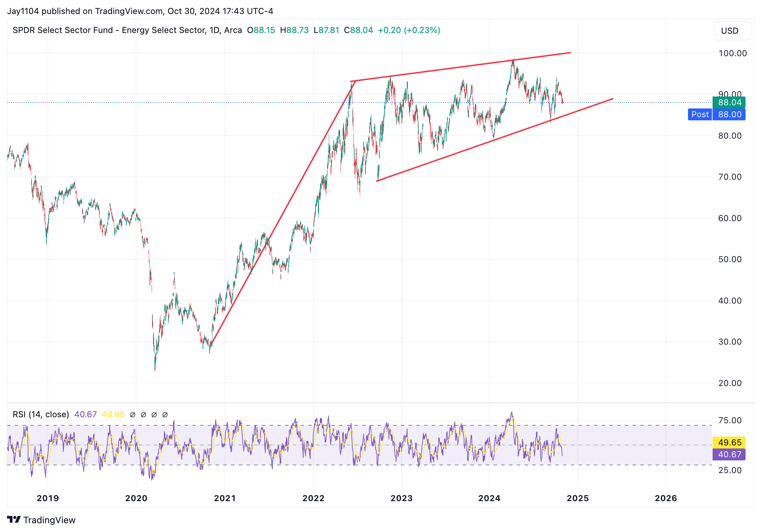Screen dimensions: 761x532
Task: Click the 40.00 price axis label
Action: click(x=730, y=301)
